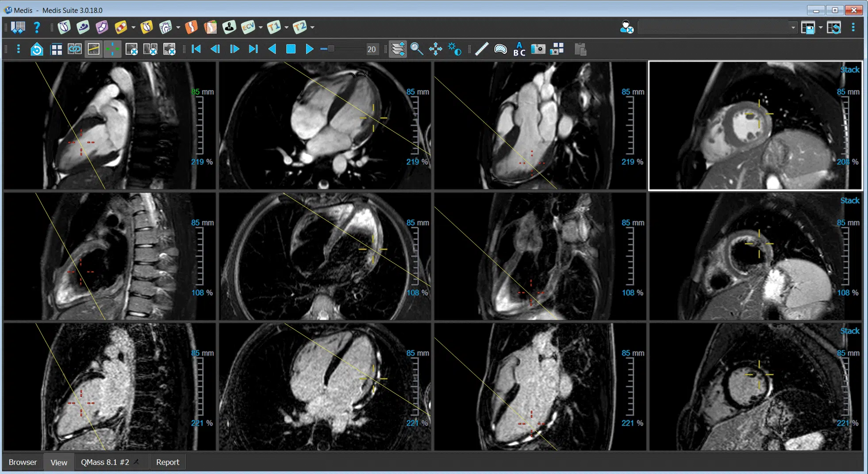The width and height of the screenshot is (868, 474).
Task: Expand the ECV app dropdown arrow
Action: [261, 27]
